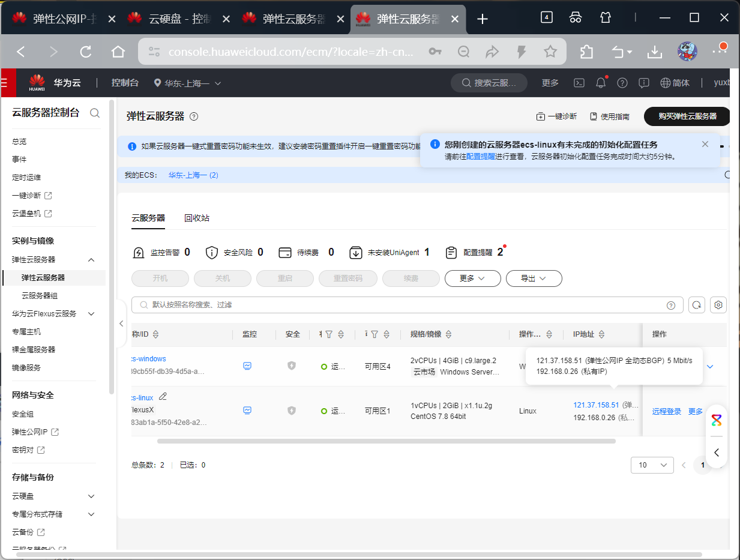Switch to the 云硬盘 browser tab
Viewport: 740px width, 560px height.
tap(179, 19)
